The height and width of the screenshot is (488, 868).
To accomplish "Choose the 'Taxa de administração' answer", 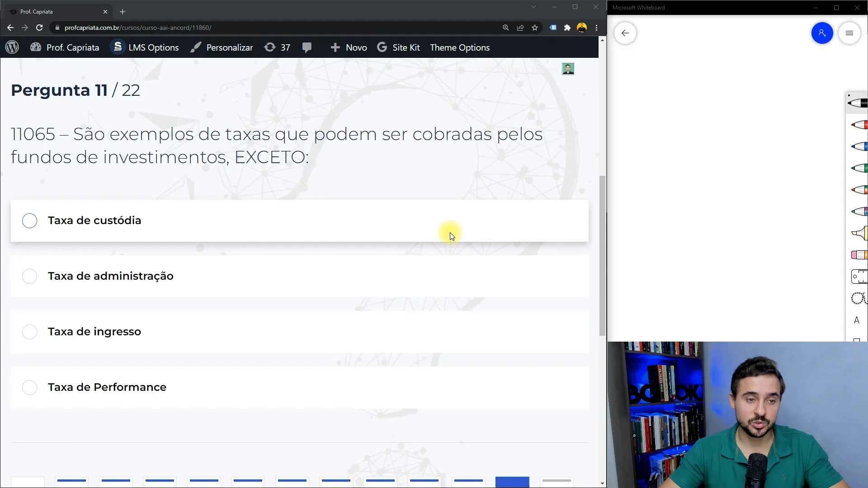I will (30, 276).
